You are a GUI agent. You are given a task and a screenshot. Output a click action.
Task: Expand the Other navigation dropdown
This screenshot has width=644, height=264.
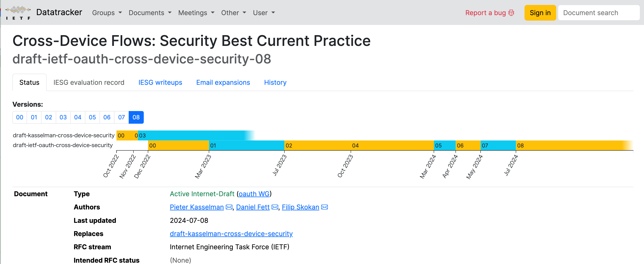click(233, 13)
